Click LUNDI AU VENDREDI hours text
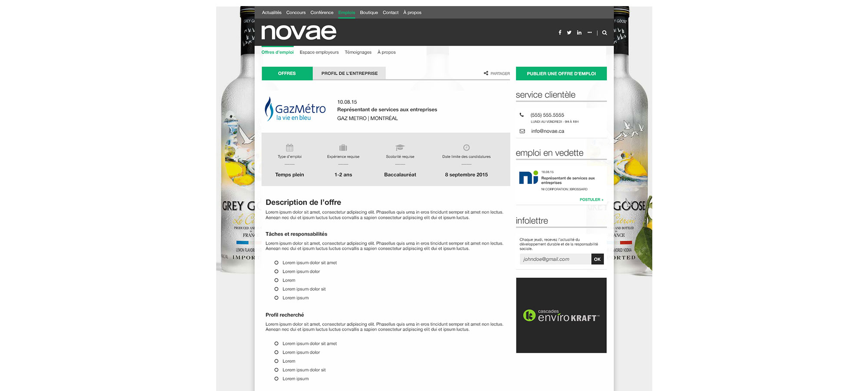Image resolution: width=868 pixels, height=391 pixels. [555, 122]
